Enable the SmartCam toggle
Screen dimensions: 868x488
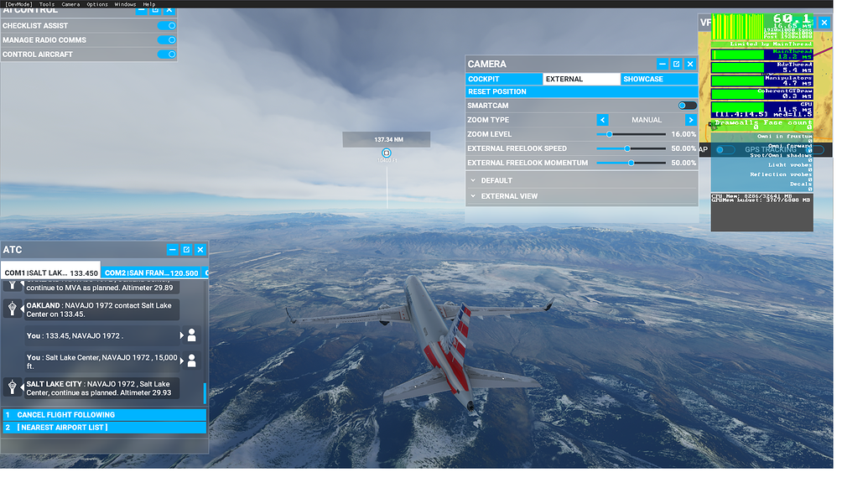coord(686,105)
